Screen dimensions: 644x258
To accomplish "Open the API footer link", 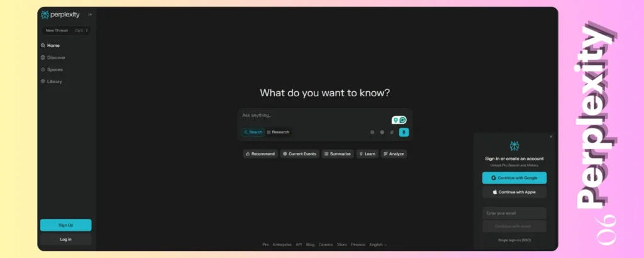I will click(x=299, y=244).
